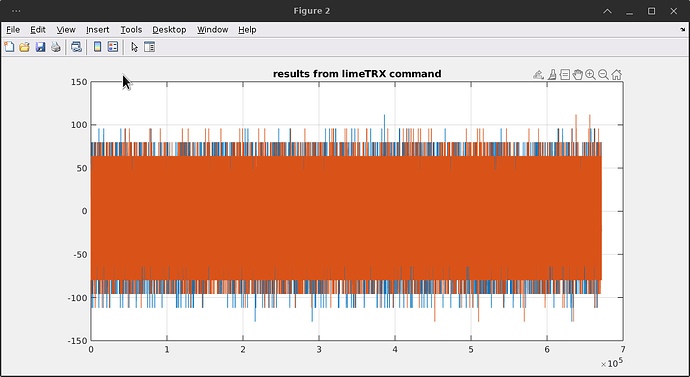Print the figure with printer icon
The image size is (690, 377).
click(x=55, y=47)
